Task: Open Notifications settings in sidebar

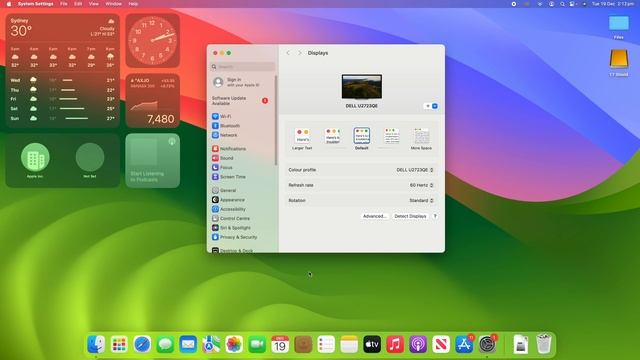Action: pos(229,149)
